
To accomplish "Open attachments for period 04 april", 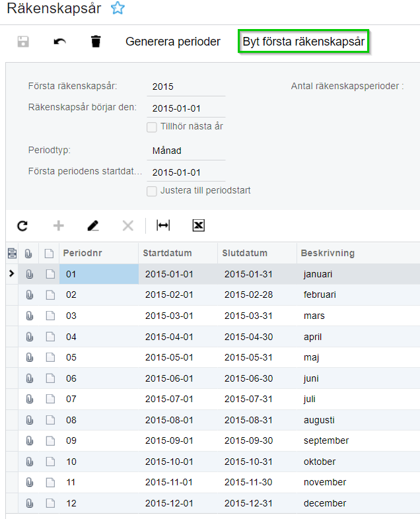I will tap(30, 337).
